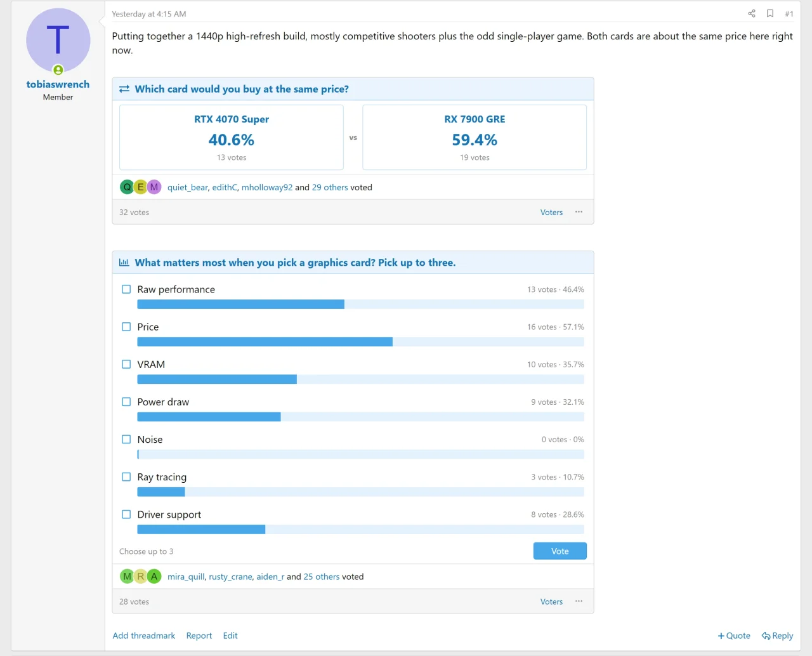Check the VRAM option
Image resolution: width=812 pixels, height=656 pixels.
tap(126, 364)
